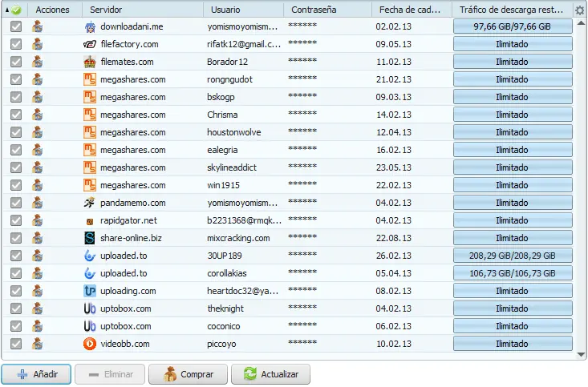Toggle the checkbox for the heartdoc32 uploading.com account

pyautogui.click(x=16, y=291)
